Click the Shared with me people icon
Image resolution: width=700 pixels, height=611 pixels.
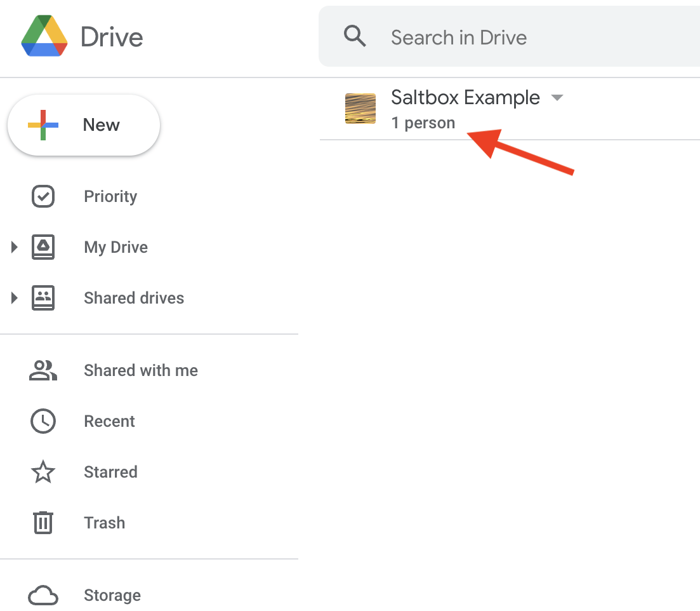pos(43,370)
